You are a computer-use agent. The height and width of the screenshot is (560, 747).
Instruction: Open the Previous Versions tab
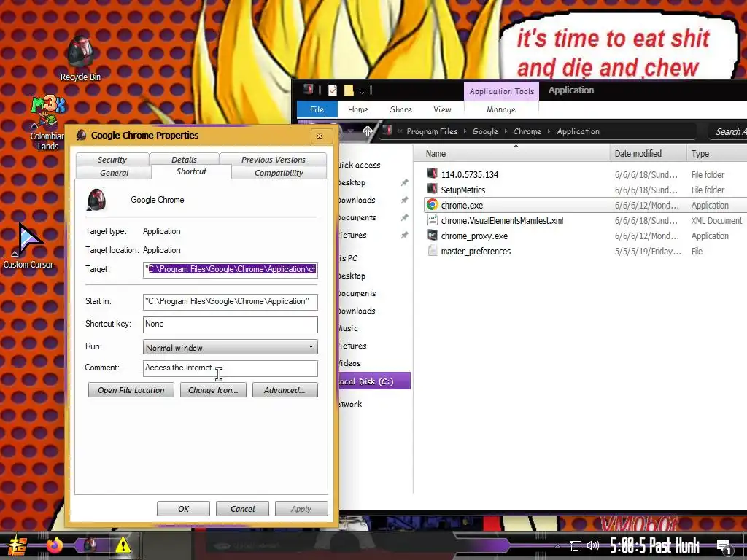274,160
